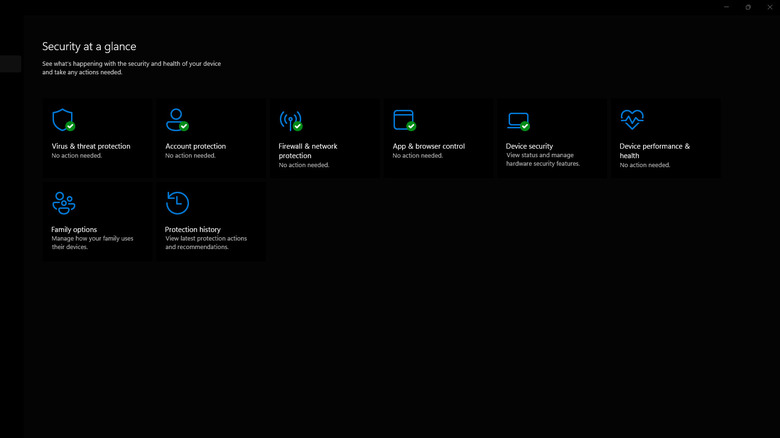Open the Family options title text
The image size is (780, 438).
(74, 230)
